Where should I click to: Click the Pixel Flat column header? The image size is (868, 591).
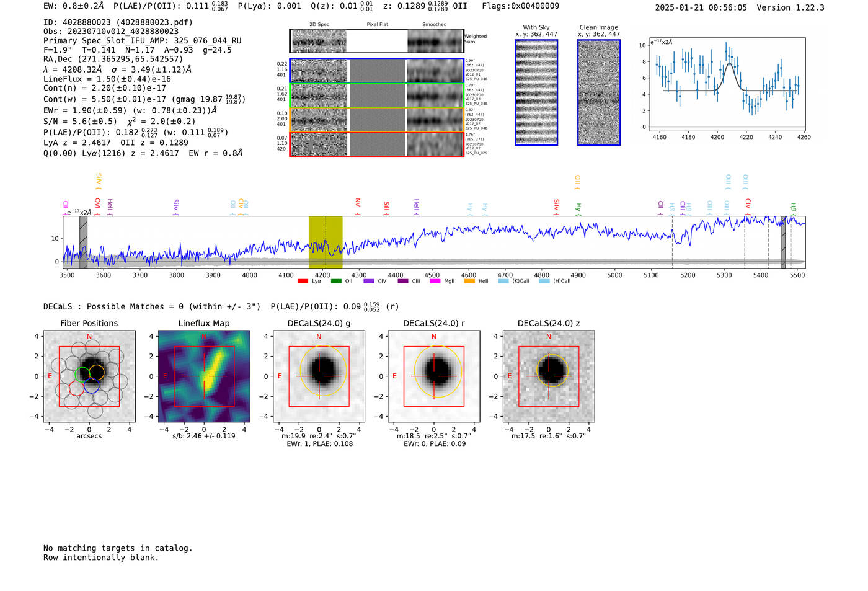click(377, 25)
